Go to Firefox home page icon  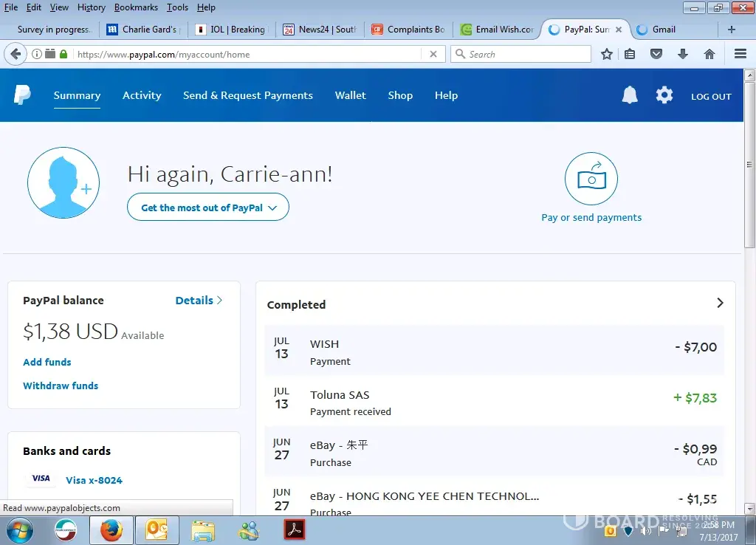709,54
